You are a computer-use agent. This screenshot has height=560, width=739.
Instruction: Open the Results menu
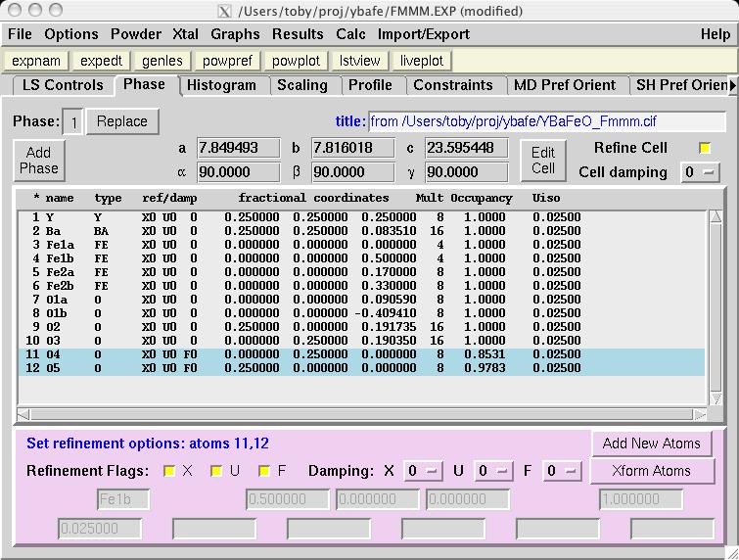298,34
